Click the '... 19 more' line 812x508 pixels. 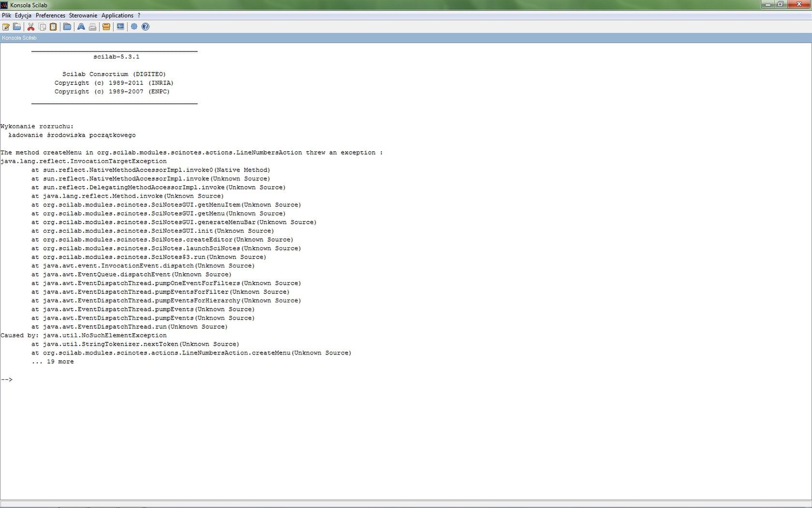point(53,361)
